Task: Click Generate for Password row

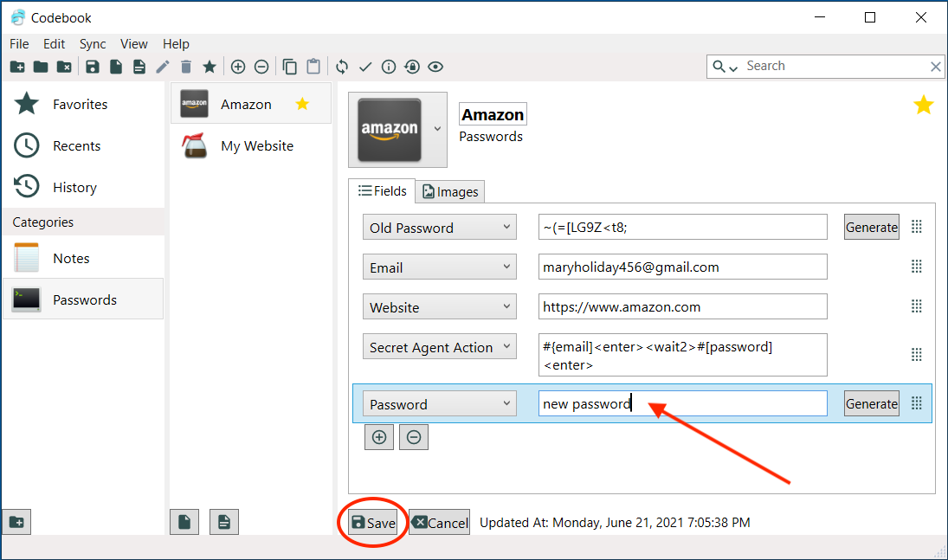Action: (871, 404)
